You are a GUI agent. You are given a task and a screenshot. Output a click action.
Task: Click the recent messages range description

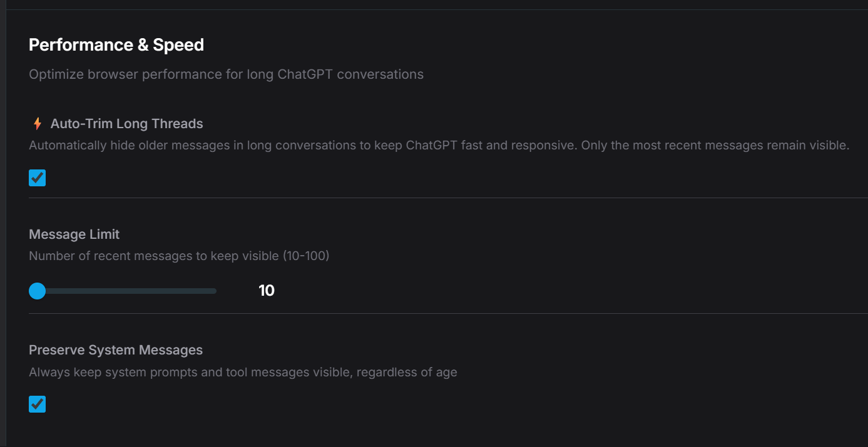tap(179, 255)
